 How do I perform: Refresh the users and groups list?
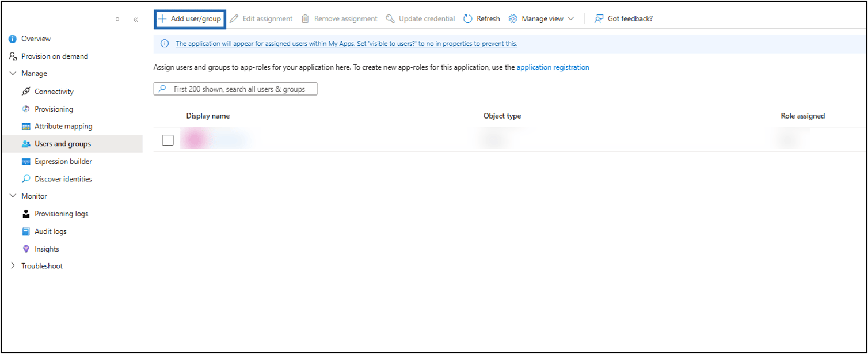pos(482,18)
